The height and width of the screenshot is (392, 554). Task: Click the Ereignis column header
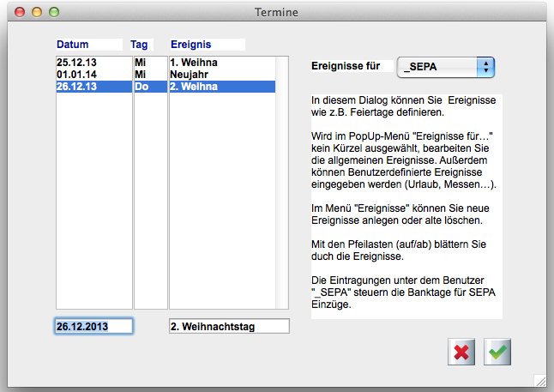click(x=190, y=44)
